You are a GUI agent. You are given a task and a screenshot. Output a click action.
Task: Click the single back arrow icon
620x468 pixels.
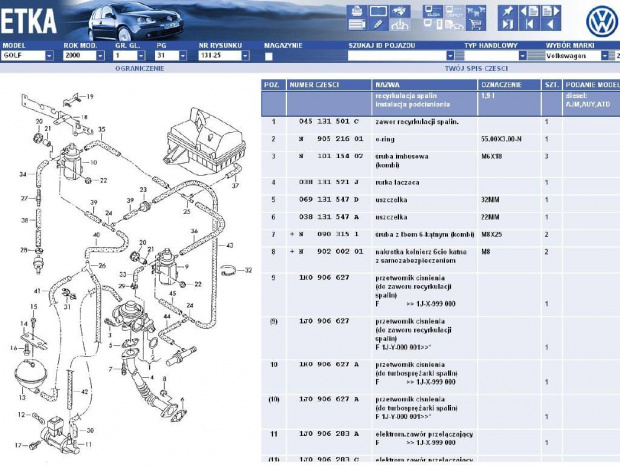[x=551, y=25]
